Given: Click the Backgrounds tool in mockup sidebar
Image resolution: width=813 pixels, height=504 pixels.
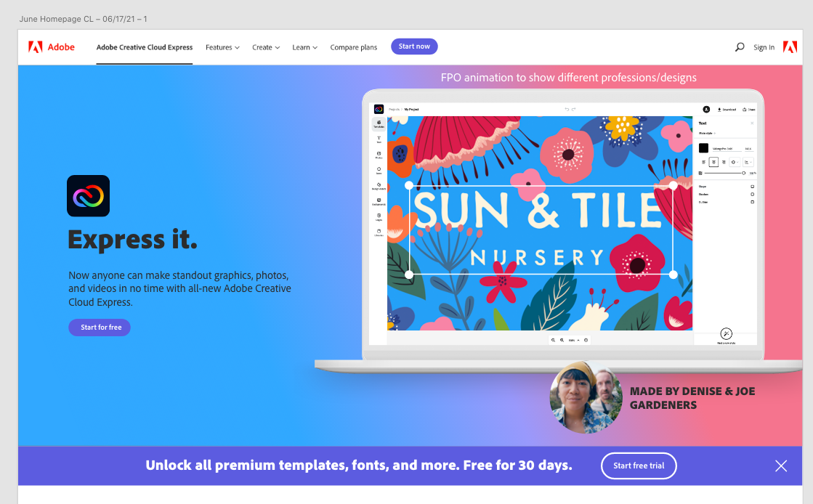Looking at the screenshot, I should coord(379,201).
